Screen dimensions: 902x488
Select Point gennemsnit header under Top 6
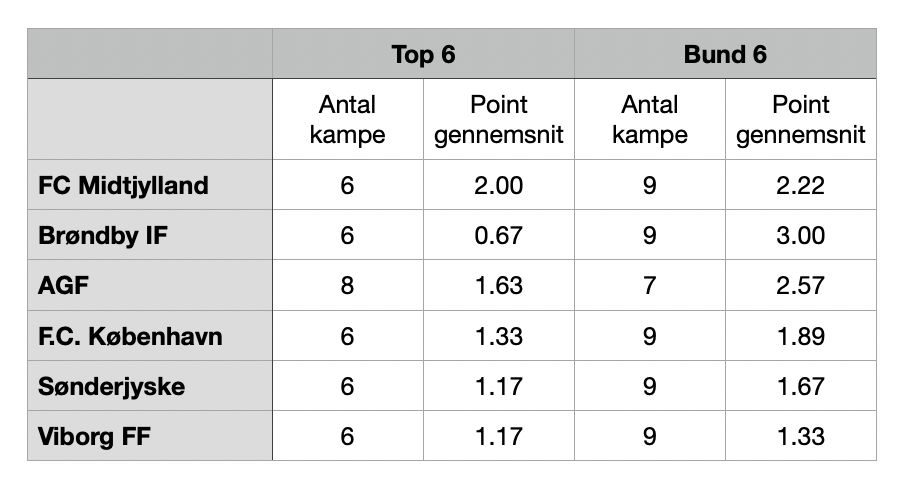499,119
